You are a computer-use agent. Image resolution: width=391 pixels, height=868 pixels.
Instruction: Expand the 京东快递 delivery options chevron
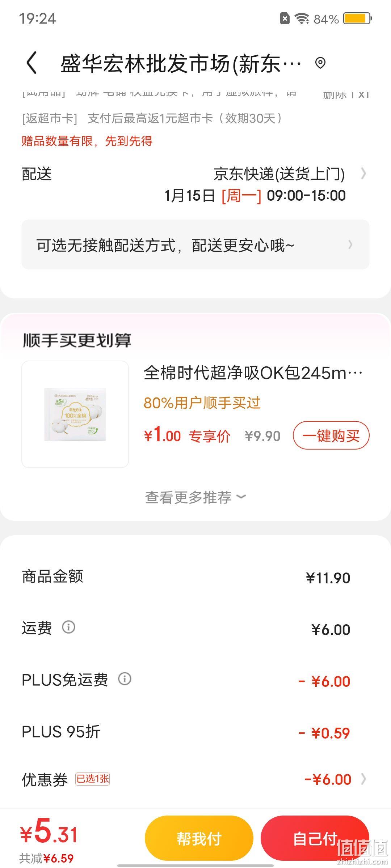(x=363, y=174)
